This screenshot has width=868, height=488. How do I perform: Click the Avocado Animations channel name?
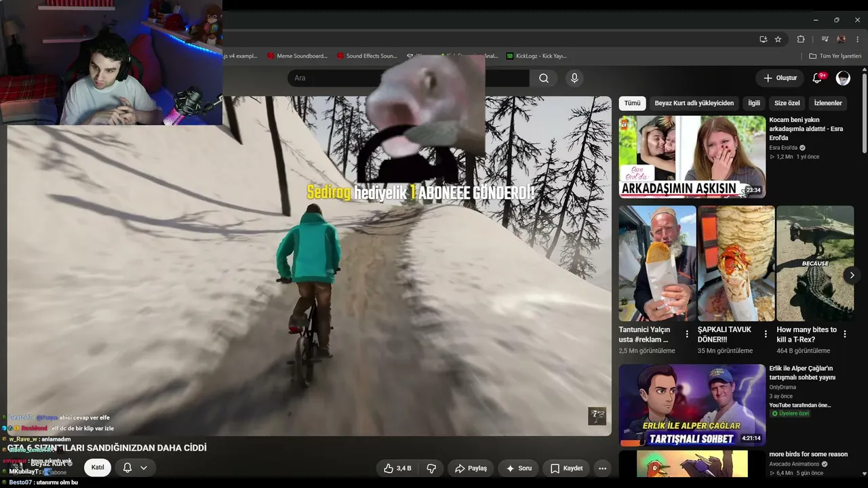[x=795, y=464]
